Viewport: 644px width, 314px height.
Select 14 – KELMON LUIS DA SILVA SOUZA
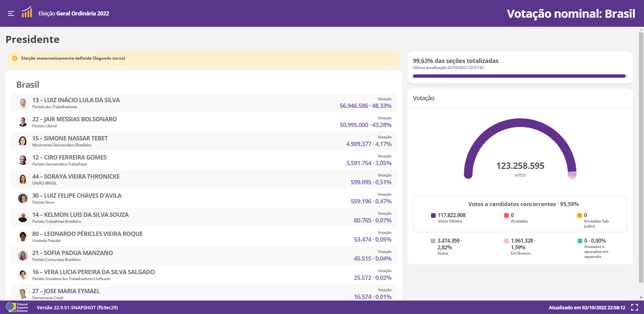(80, 215)
